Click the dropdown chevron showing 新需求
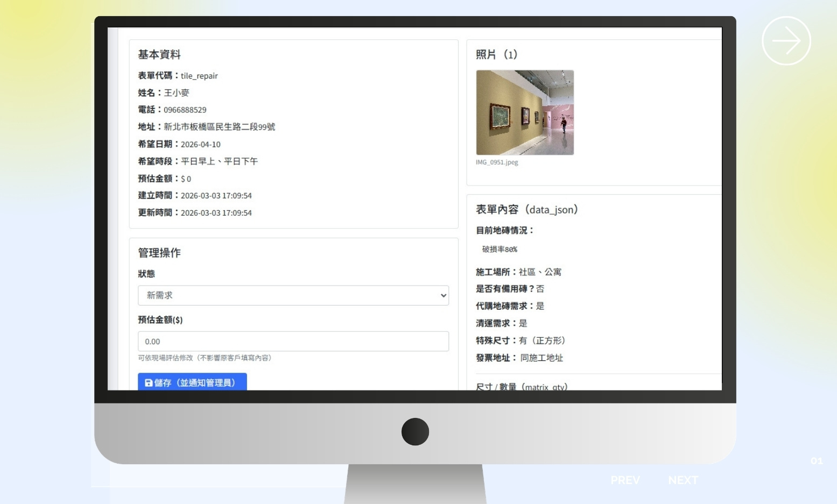This screenshot has height=504, width=837. click(443, 295)
